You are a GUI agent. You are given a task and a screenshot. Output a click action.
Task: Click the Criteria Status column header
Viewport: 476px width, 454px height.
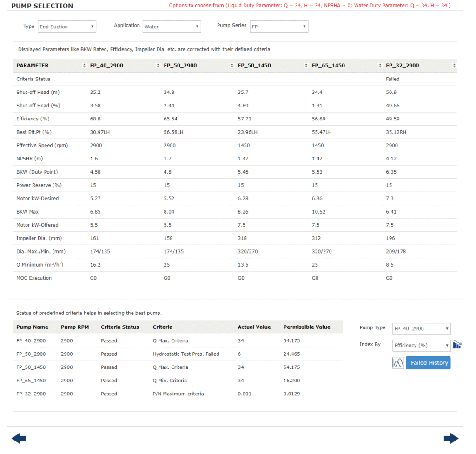pyautogui.click(x=120, y=327)
